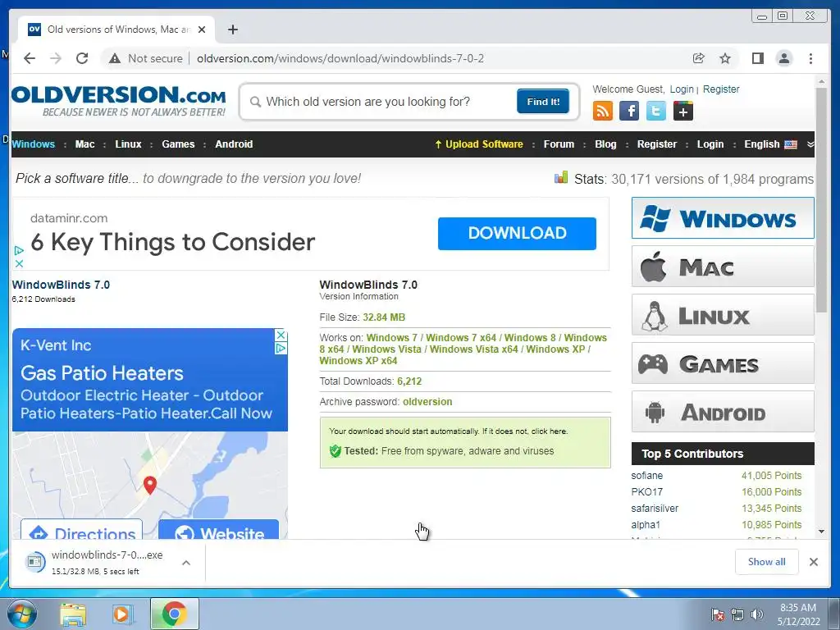840x630 pixels.
Task: Expand the nav bar double-chevron
Action: pos(810,144)
